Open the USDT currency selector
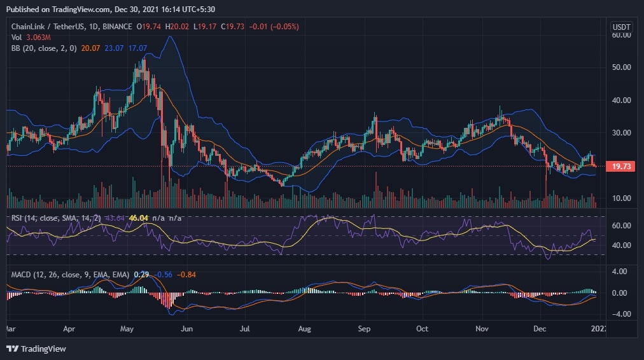The image size is (644, 360). coord(621,27)
